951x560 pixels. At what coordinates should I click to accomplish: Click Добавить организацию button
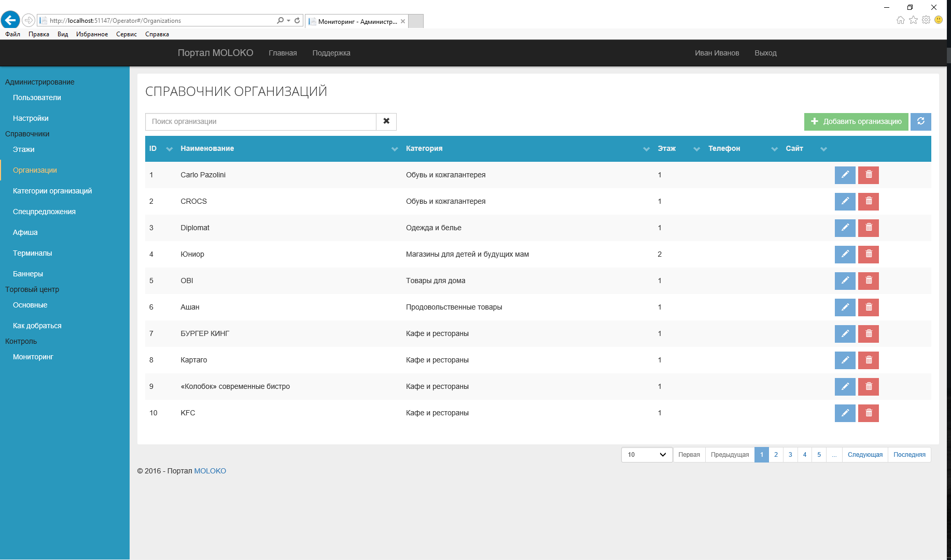pos(856,121)
